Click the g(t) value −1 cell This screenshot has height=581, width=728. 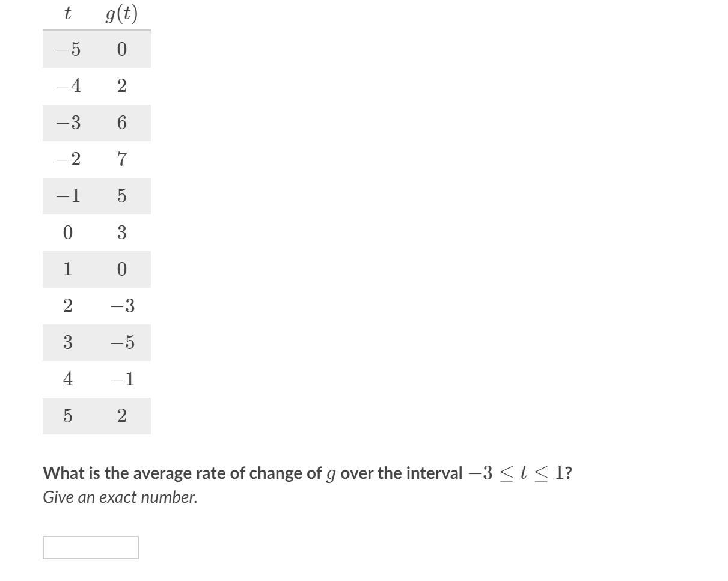[121, 379]
